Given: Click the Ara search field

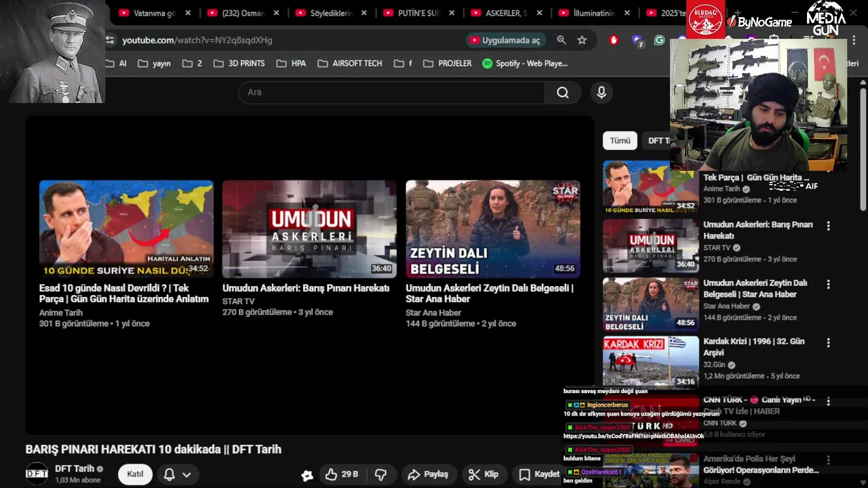Looking at the screenshot, I should pos(391,93).
